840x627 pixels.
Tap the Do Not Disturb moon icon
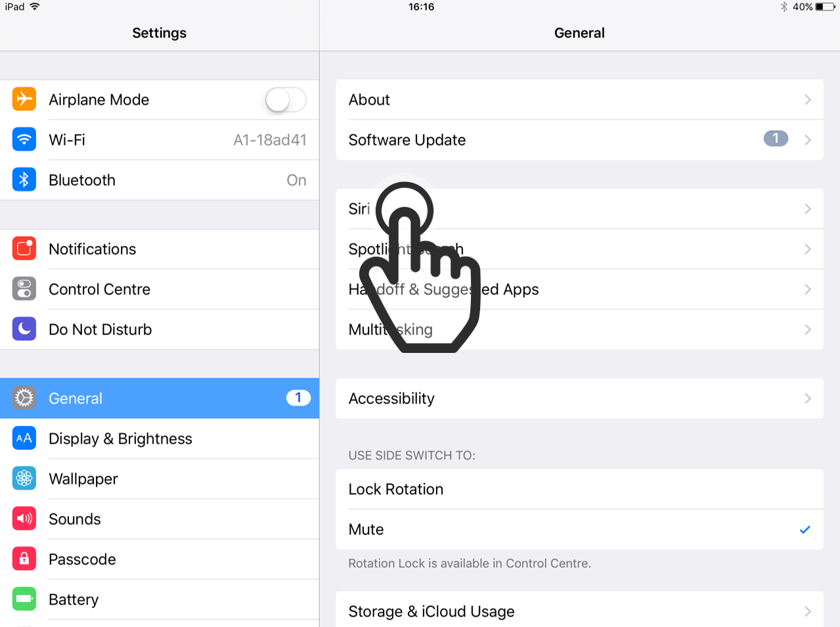pyautogui.click(x=24, y=329)
